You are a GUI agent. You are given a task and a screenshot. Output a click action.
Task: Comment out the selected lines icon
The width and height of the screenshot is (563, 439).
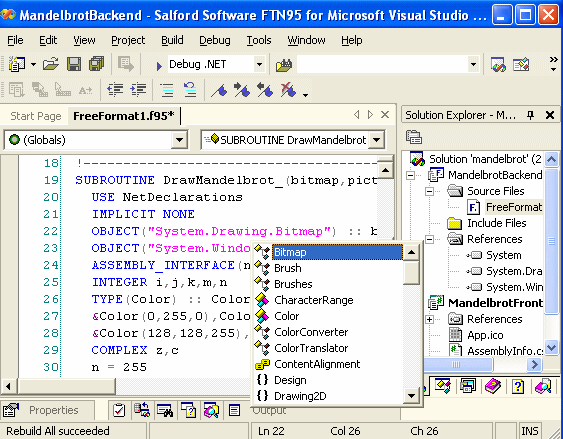[x=167, y=89]
